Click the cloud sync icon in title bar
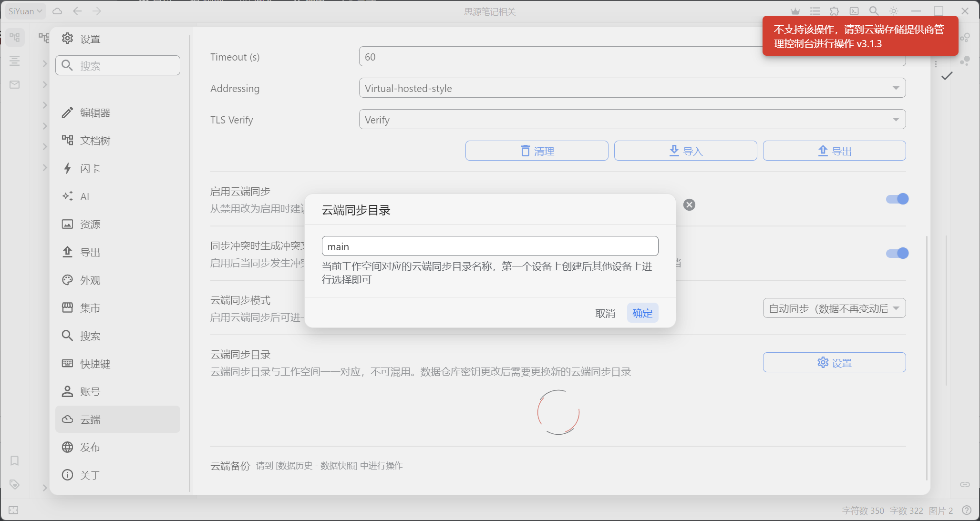Screen dimensions: 980x521 [57, 11]
